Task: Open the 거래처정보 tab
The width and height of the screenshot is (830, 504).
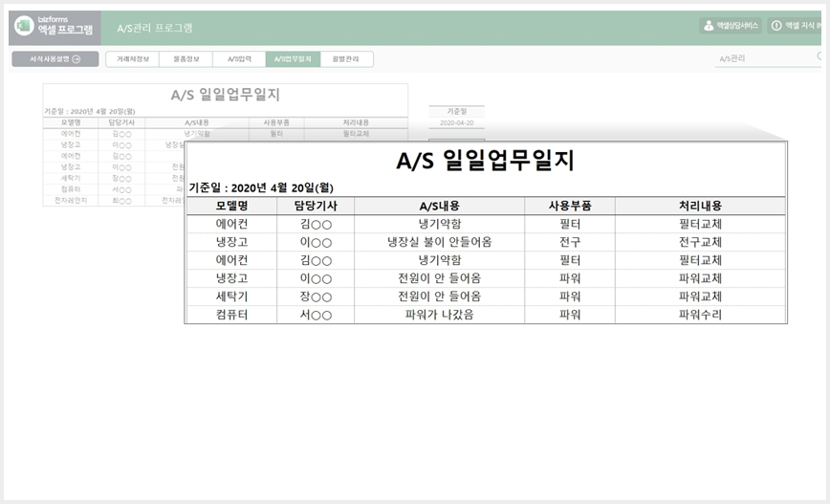Action: pos(132,59)
